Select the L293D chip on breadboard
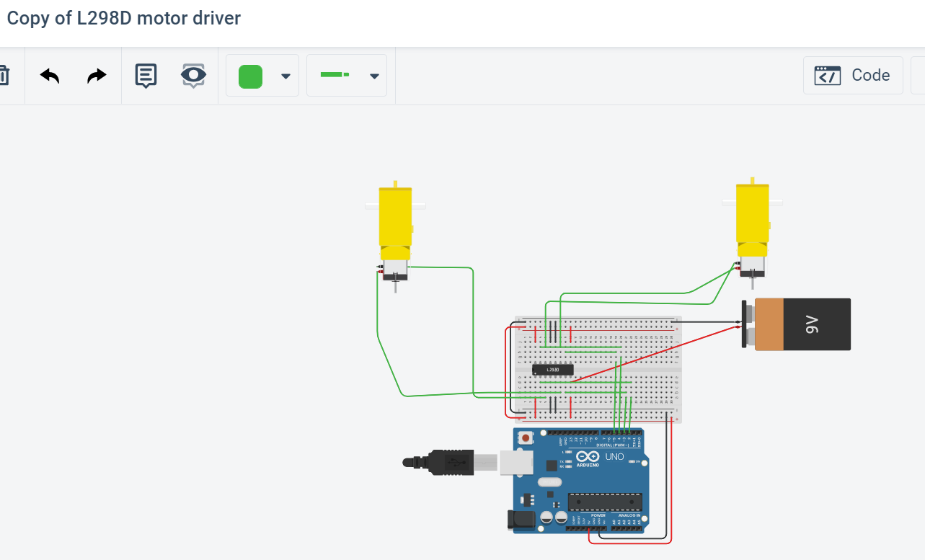Image resolution: width=925 pixels, height=560 pixels. click(552, 370)
